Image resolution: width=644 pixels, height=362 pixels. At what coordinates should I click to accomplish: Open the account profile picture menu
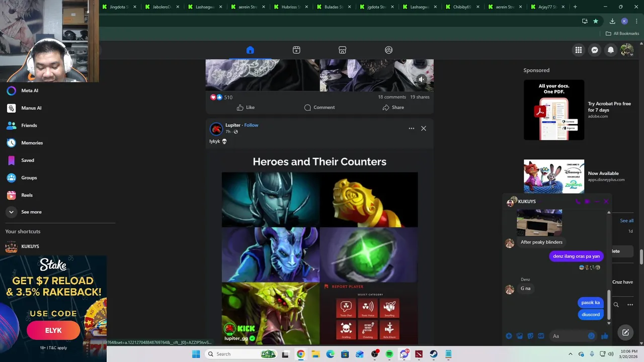click(627, 50)
